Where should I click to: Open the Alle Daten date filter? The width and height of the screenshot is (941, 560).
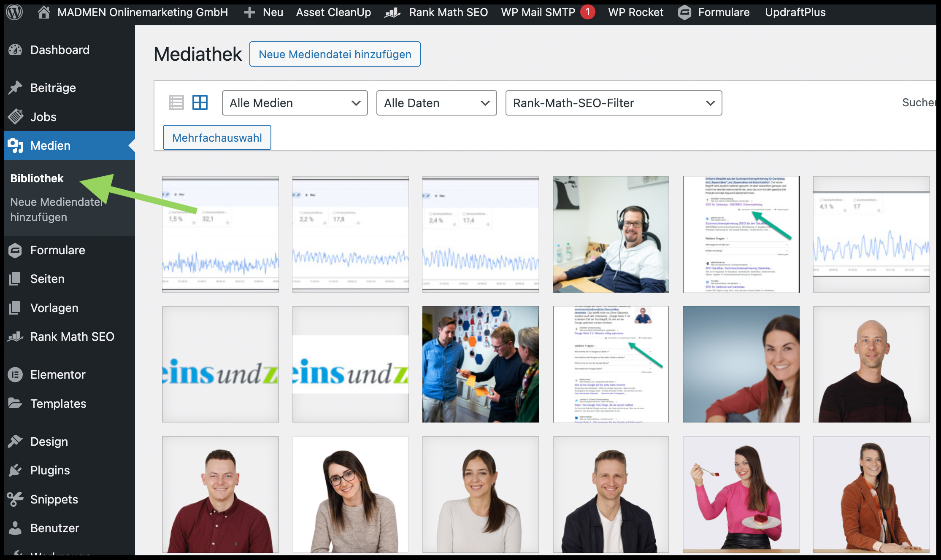[x=436, y=103]
